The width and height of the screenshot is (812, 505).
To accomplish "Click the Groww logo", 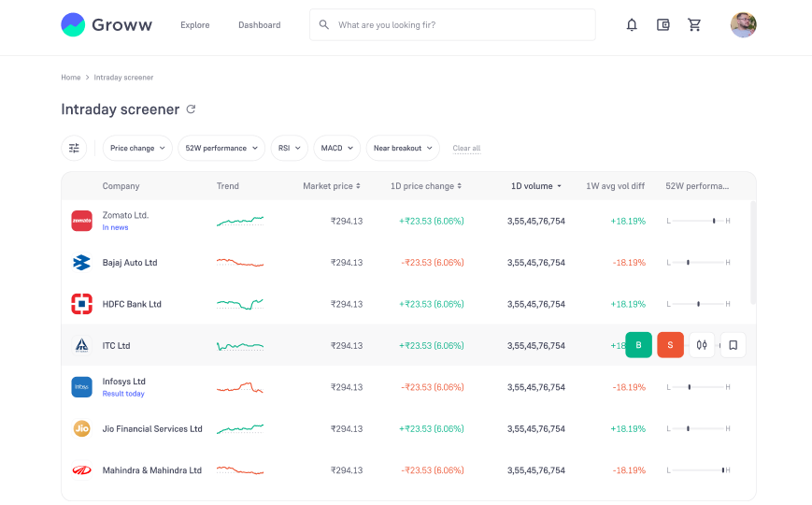I will (x=107, y=24).
